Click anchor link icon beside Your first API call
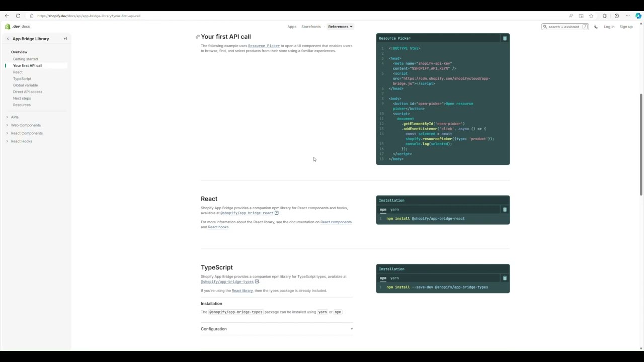Viewport: 644px width, 362px height. [x=198, y=37]
